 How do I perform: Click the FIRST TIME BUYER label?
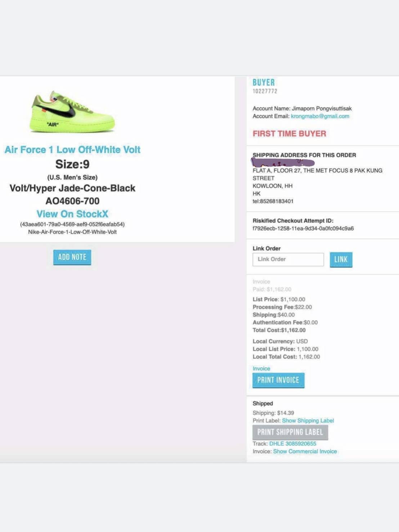pos(289,134)
